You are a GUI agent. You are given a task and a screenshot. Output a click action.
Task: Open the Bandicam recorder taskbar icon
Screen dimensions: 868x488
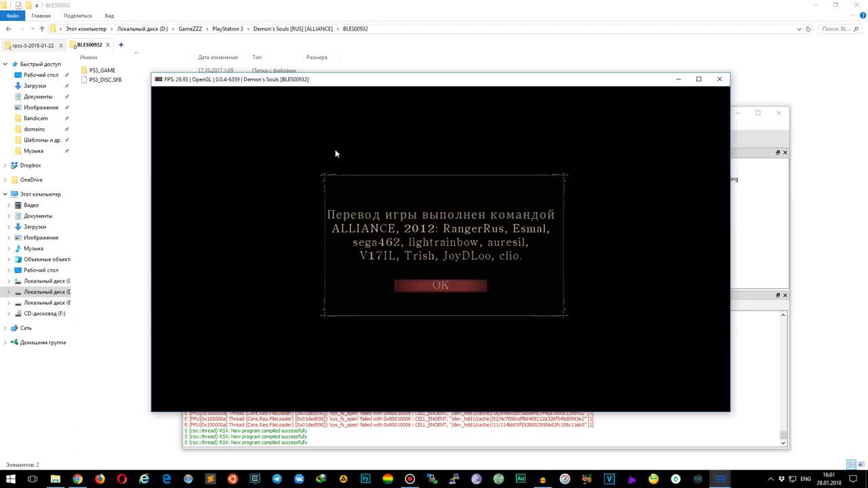click(x=410, y=479)
